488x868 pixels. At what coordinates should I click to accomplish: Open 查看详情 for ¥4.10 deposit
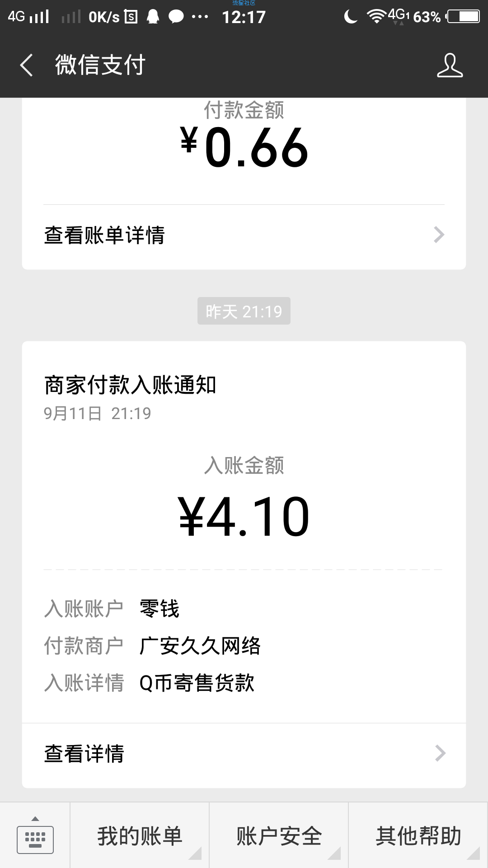click(244, 754)
